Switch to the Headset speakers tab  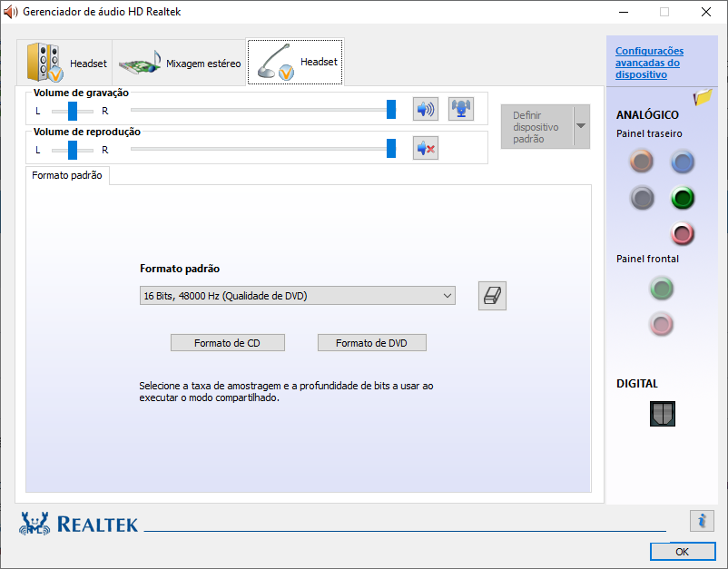pos(64,63)
